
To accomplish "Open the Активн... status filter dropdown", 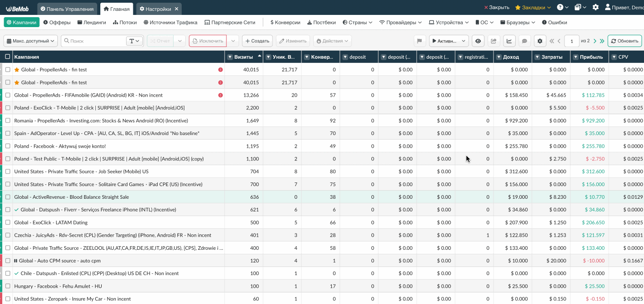I will pos(449,41).
